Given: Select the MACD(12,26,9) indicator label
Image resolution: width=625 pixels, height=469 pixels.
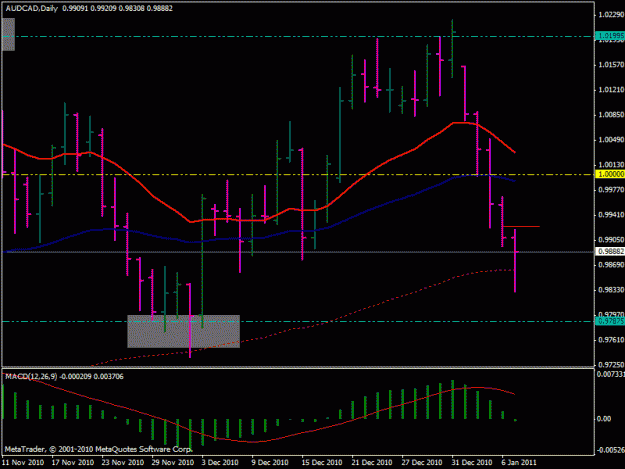Looking at the screenshot, I should click(x=31, y=377).
